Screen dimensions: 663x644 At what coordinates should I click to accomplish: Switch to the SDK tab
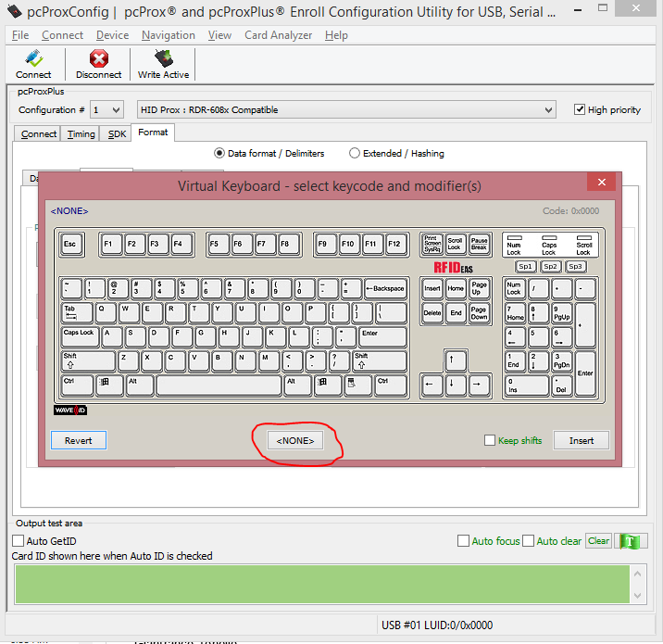(x=117, y=133)
